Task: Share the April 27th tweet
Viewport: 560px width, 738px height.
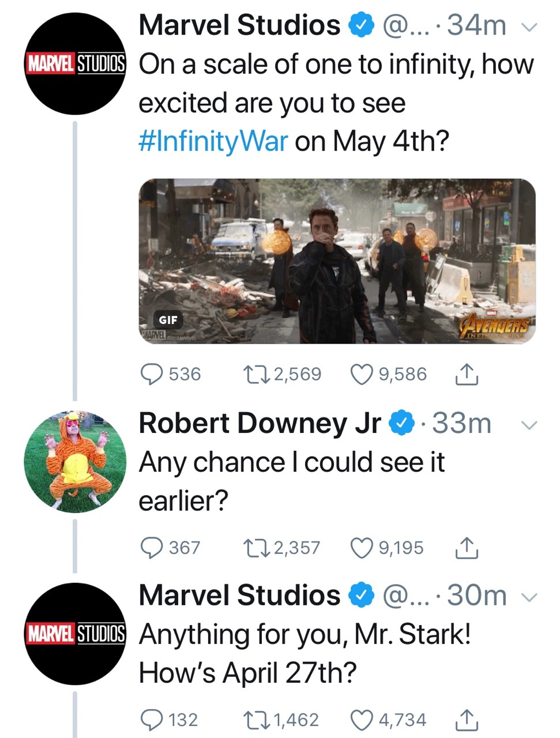Action: click(x=466, y=720)
